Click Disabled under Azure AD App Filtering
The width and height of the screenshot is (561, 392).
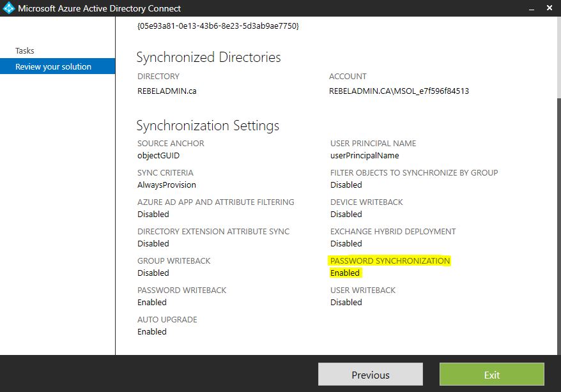pyautogui.click(x=153, y=214)
